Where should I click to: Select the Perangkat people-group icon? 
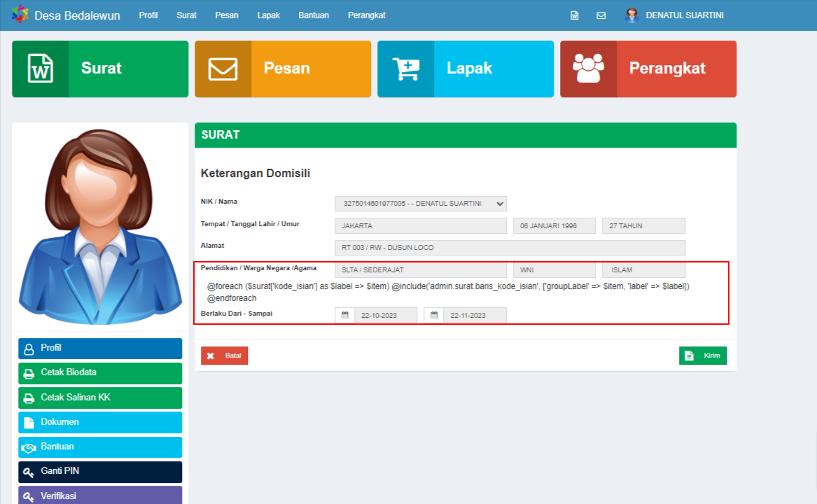pos(588,68)
